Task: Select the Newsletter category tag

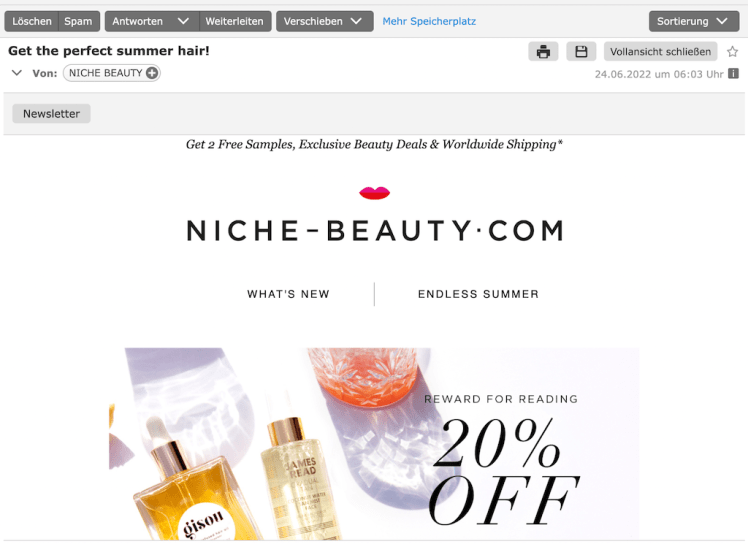Action: point(52,114)
